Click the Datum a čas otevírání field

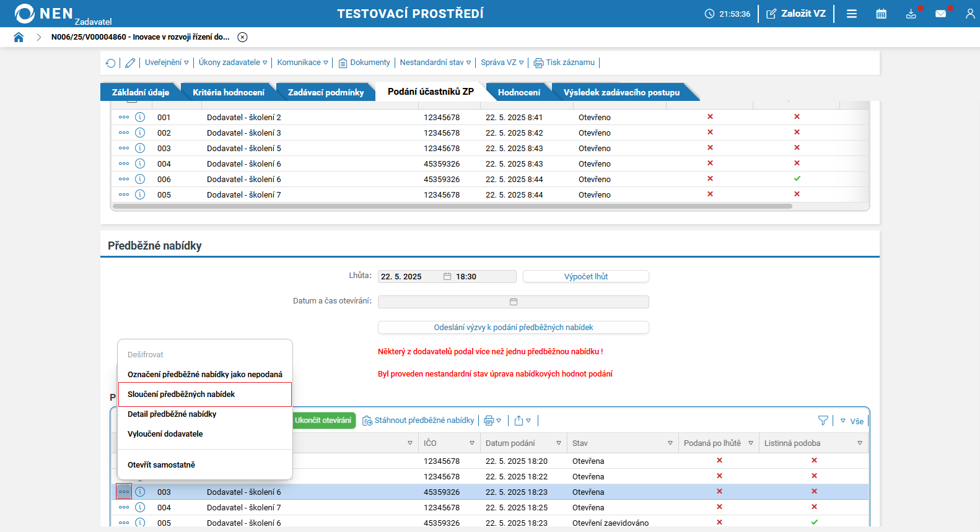pyautogui.click(x=513, y=302)
